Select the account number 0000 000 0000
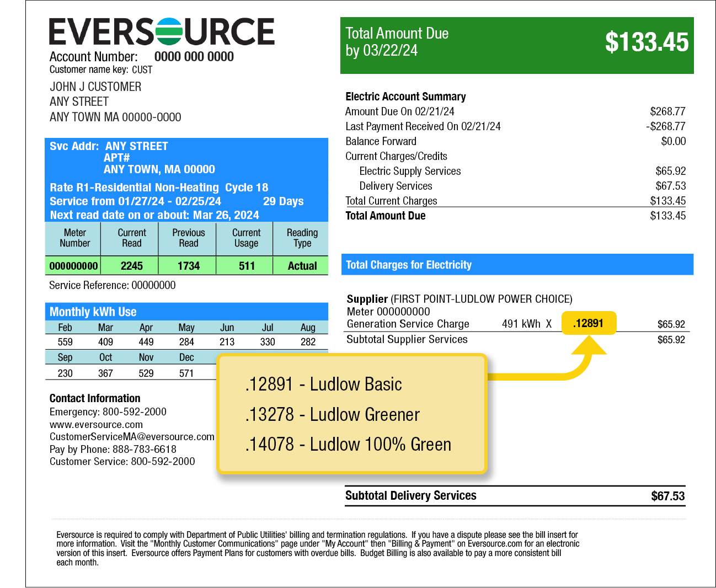 [194, 57]
